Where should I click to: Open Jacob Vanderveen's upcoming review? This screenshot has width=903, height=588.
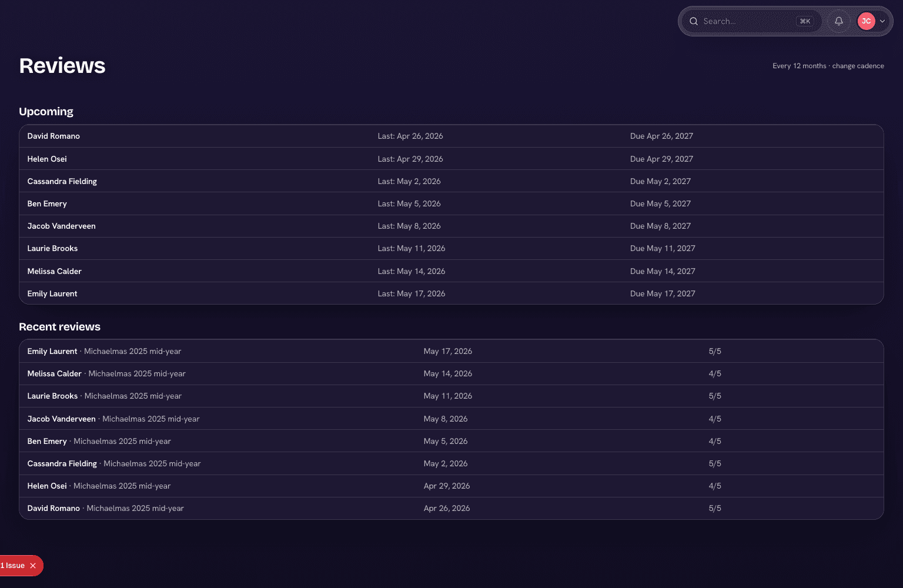coord(451,226)
